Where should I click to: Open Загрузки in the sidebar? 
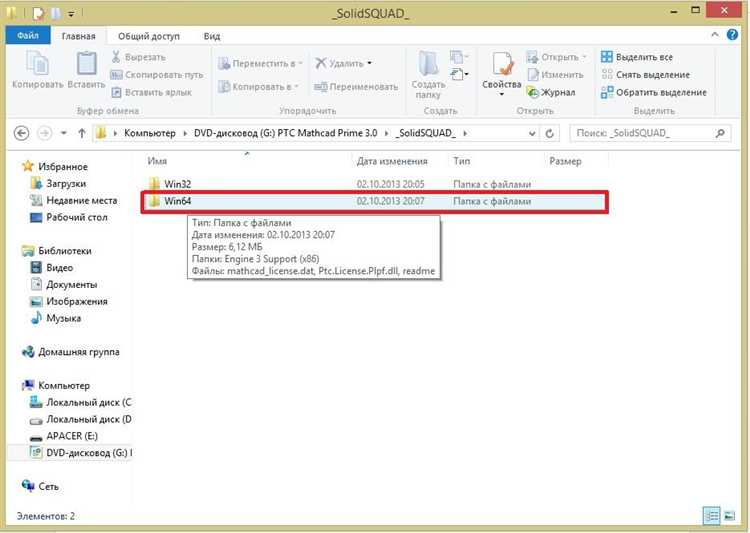click(x=66, y=183)
